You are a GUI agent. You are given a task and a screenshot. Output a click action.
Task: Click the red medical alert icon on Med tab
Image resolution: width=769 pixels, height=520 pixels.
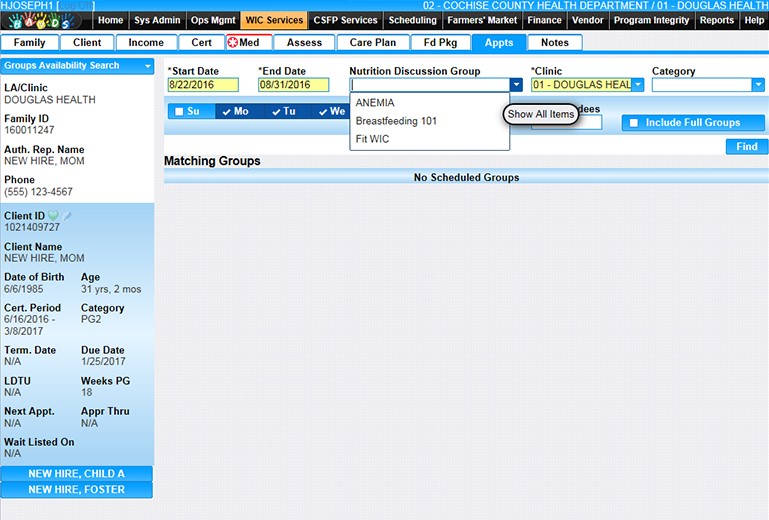[x=233, y=42]
